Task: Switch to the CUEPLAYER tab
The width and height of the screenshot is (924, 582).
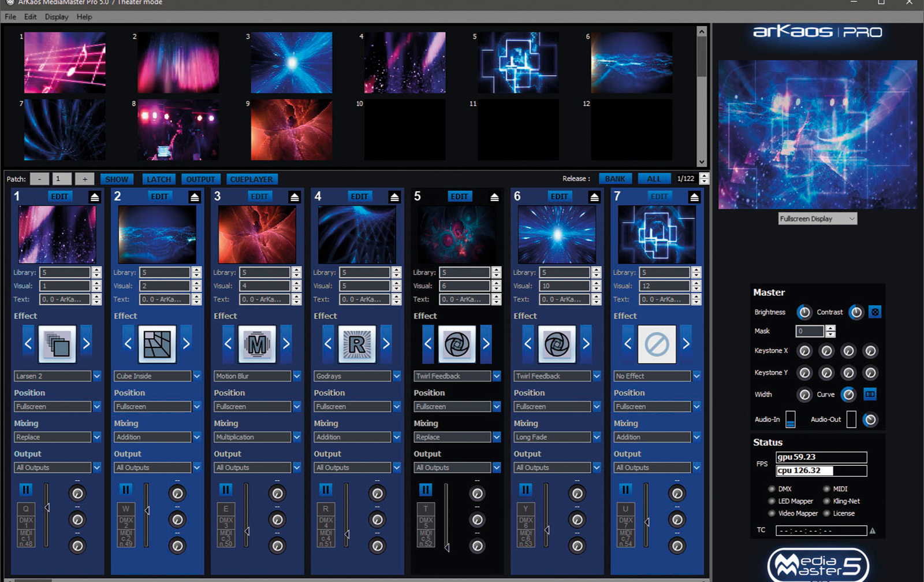Action: tap(252, 179)
